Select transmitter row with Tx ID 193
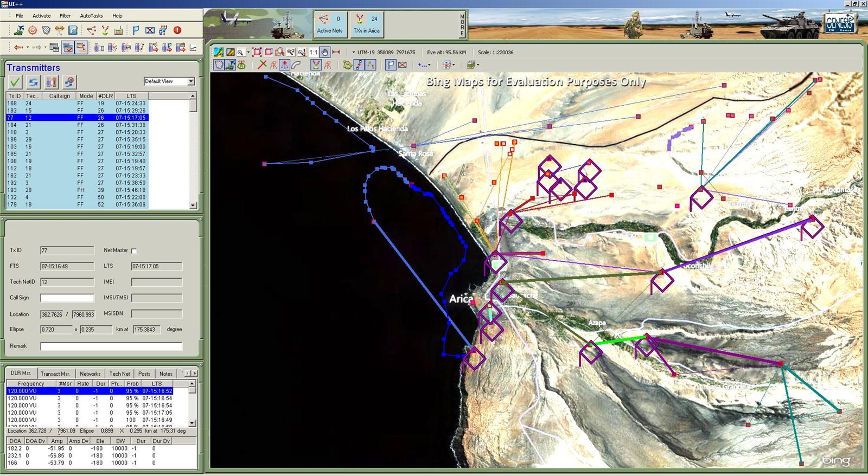The image size is (868, 476). click(77, 190)
